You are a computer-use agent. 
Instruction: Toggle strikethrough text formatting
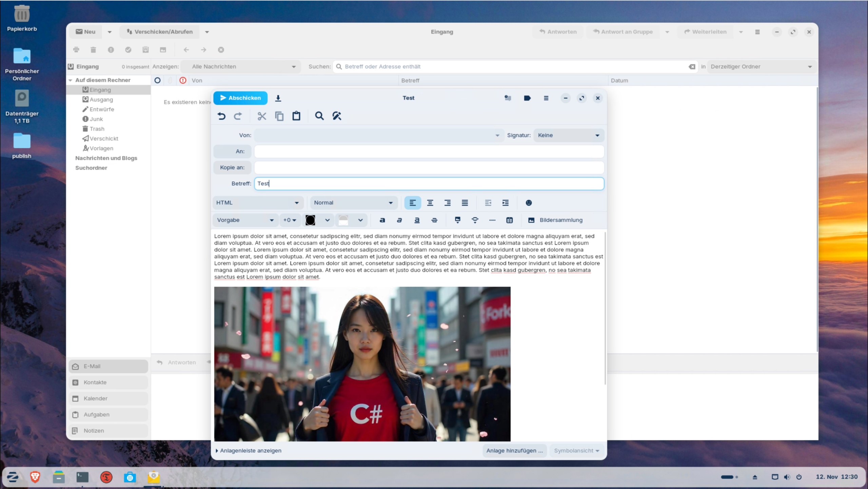(x=434, y=220)
